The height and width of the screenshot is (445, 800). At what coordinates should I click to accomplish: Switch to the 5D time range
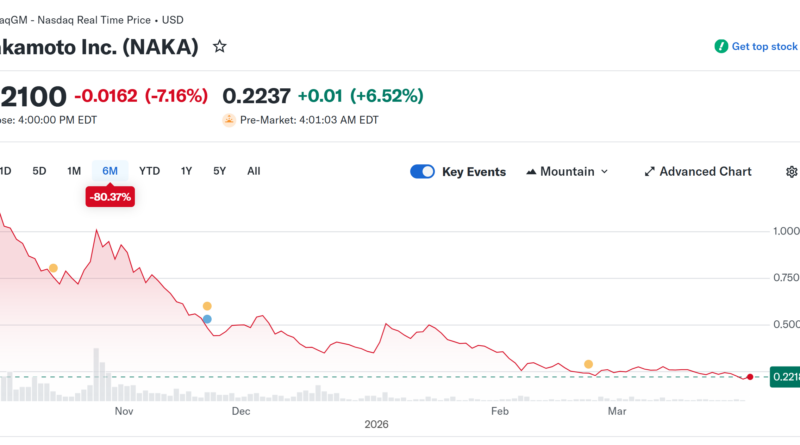[40, 171]
